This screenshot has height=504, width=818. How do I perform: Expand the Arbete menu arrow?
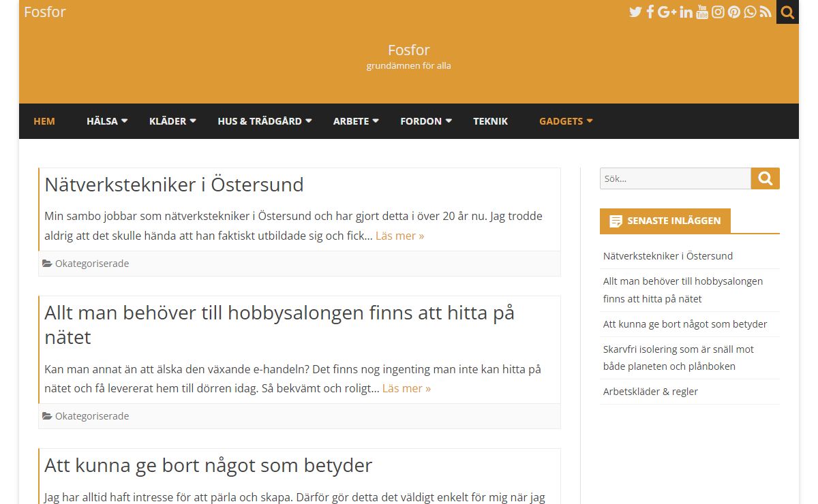[x=376, y=121]
